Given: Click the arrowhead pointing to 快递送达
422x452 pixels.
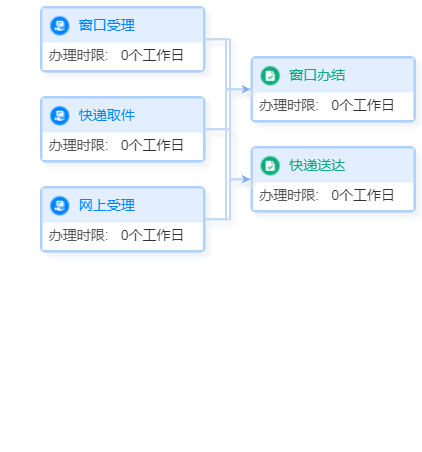Looking at the screenshot, I should (x=246, y=179).
